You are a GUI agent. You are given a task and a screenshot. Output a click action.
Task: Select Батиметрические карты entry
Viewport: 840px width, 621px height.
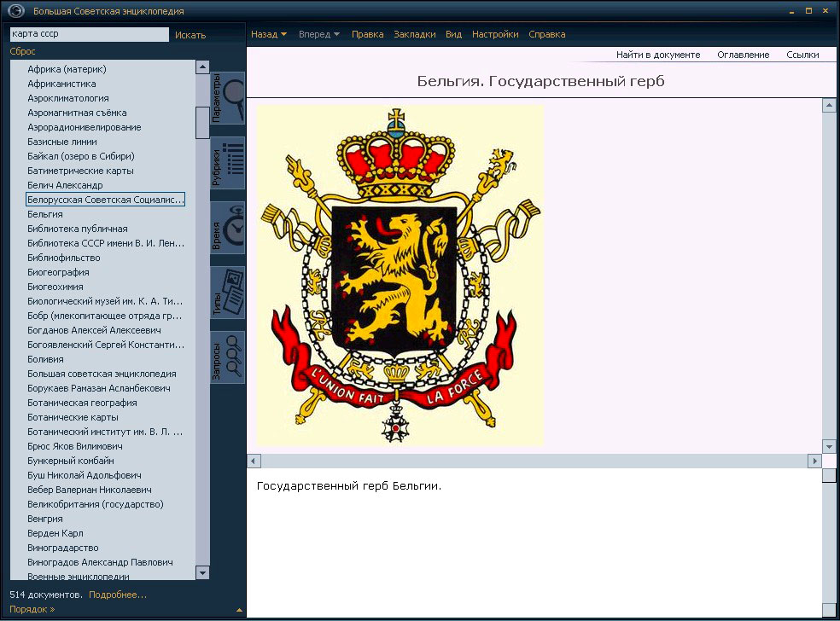click(80, 171)
